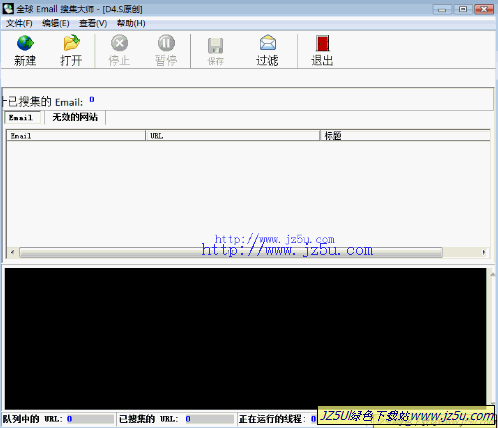
Task: Click the 过滤 envelope filter icon
Action: 268,43
